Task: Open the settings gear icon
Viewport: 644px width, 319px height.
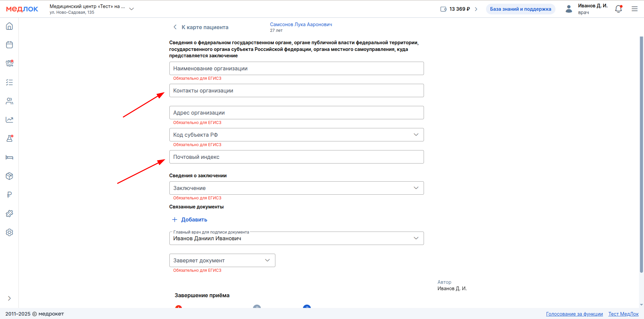Action: point(9,232)
